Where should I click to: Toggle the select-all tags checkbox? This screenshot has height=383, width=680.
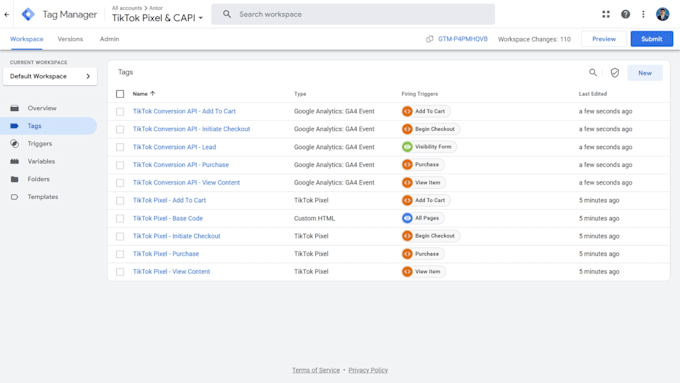pos(120,94)
